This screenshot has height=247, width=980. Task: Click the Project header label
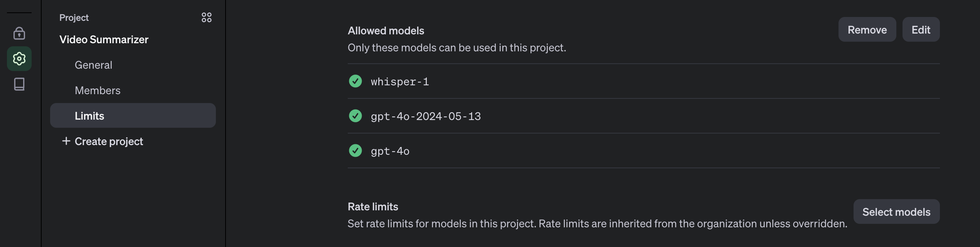point(74,17)
